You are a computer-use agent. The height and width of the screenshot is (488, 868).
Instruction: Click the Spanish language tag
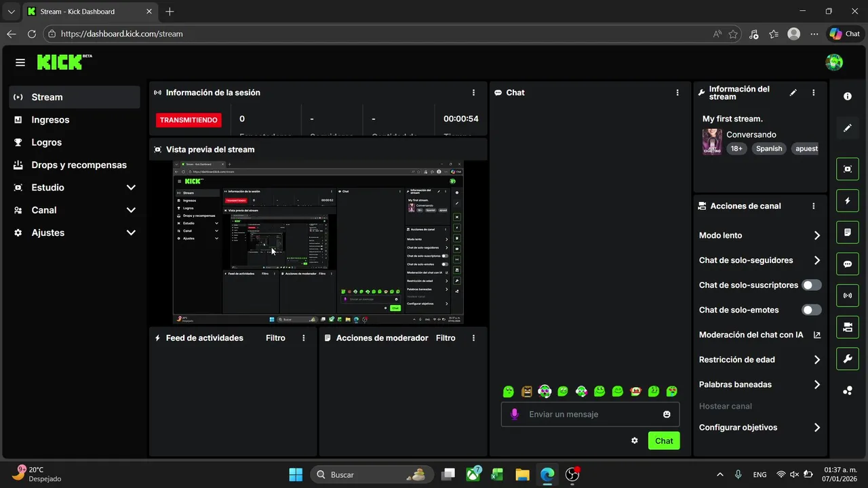pyautogui.click(x=769, y=148)
